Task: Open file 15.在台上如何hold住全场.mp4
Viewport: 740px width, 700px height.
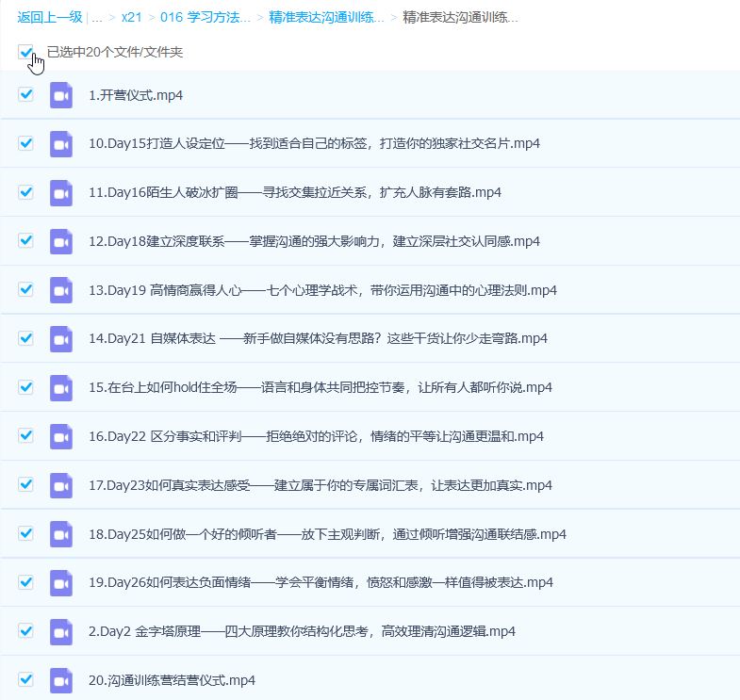Action: click(320, 387)
